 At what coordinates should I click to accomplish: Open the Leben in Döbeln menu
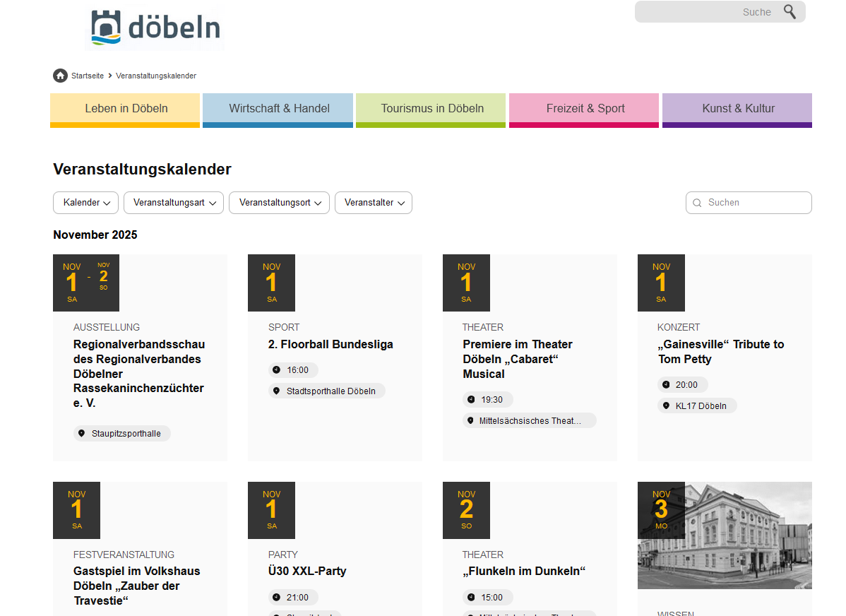(126, 109)
